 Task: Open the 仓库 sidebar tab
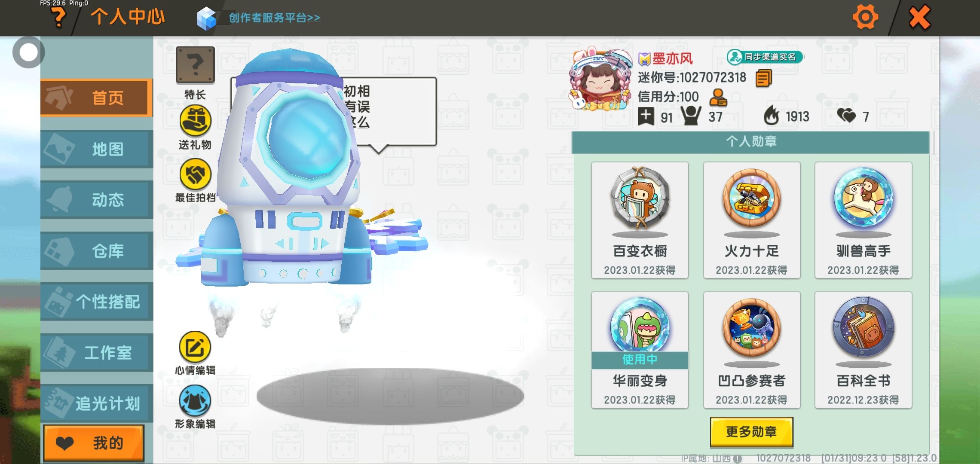tap(97, 251)
